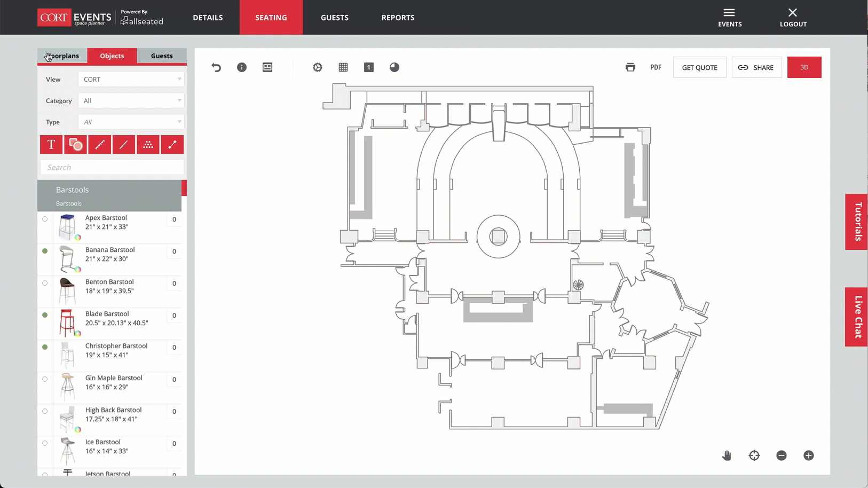Select the Text tool
The width and height of the screenshot is (868, 488).
click(51, 144)
